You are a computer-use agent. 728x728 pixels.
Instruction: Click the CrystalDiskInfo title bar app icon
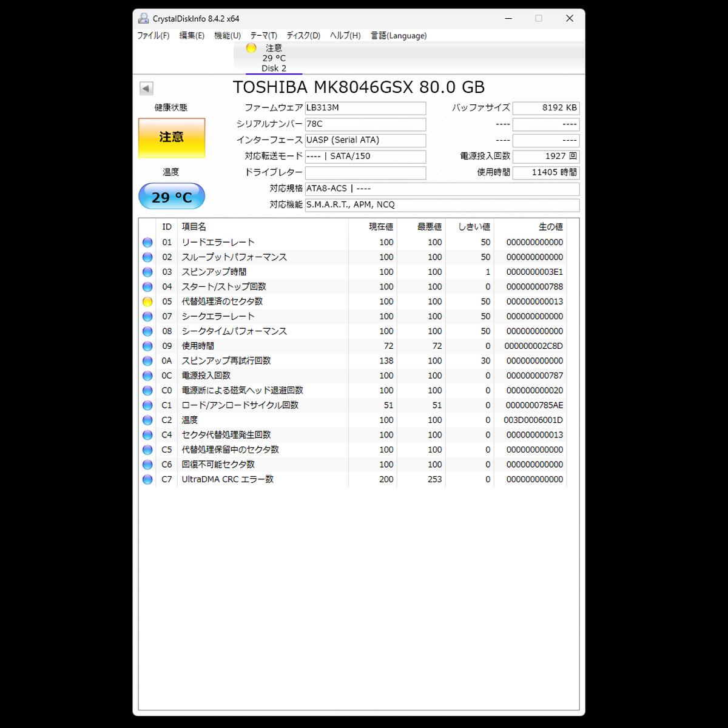pos(143,19)
